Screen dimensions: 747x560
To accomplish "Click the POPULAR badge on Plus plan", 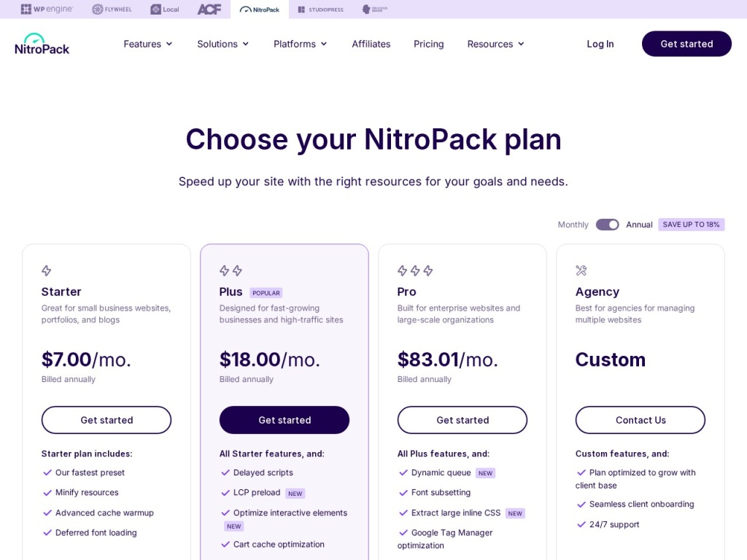I will pyautogui.click(x=266, y=293).
